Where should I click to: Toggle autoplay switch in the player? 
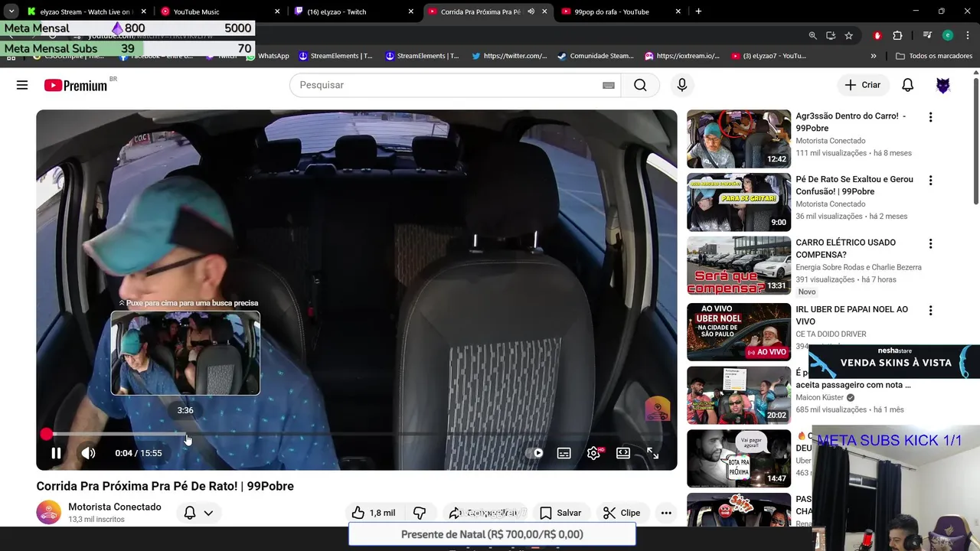[x=535, y=453]
